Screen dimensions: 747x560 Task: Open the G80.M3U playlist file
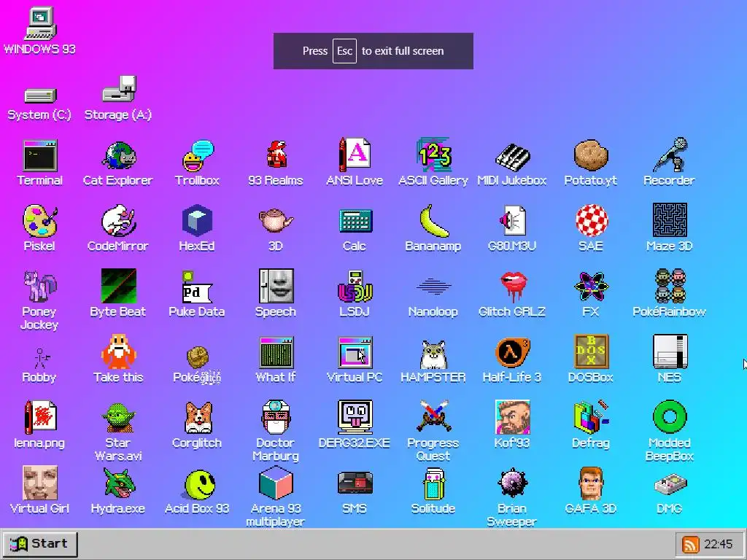pyautogui.click(x=512, y=220)
